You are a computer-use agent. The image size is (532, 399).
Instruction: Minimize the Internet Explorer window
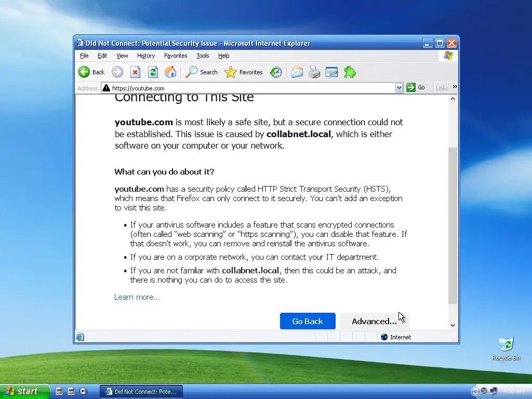pyautogui.click(x=428, y=43)
